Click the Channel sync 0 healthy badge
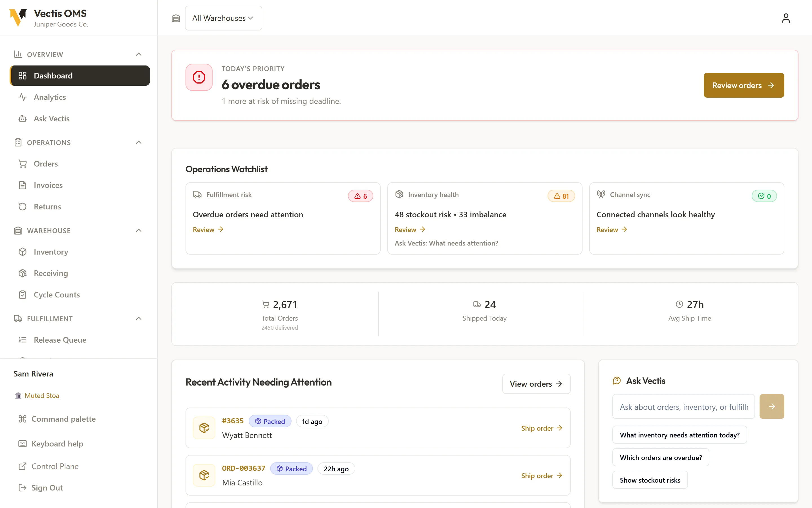 click(764, 196)
